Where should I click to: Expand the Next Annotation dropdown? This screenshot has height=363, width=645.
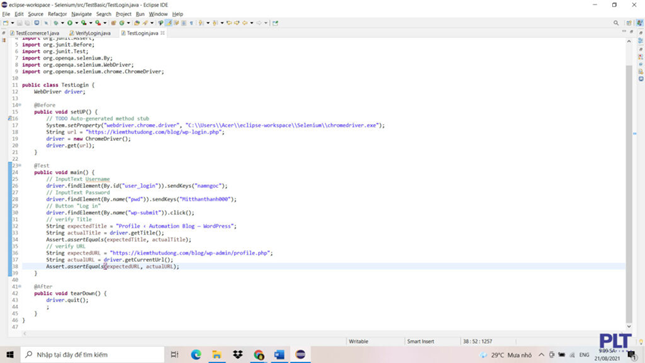click(208, 23)
